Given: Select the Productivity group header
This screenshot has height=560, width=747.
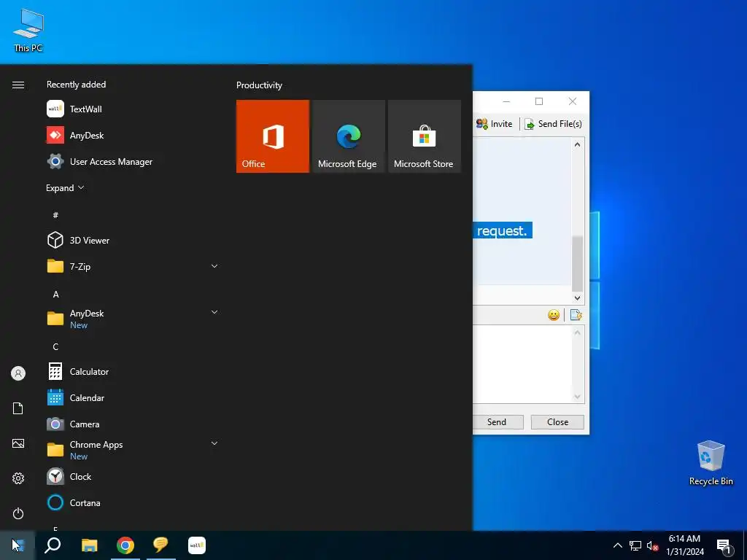Looking at the screenshot, I should 259,85.
